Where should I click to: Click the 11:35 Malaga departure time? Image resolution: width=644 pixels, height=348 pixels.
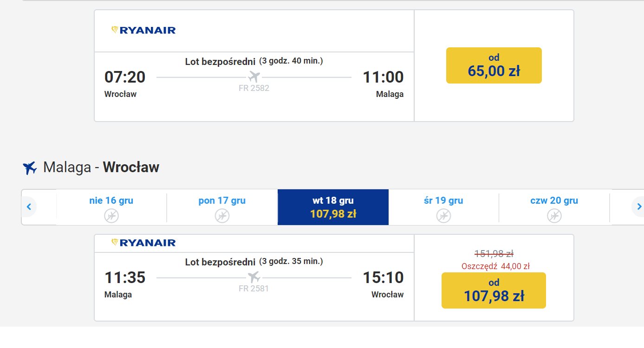(125, 277)
